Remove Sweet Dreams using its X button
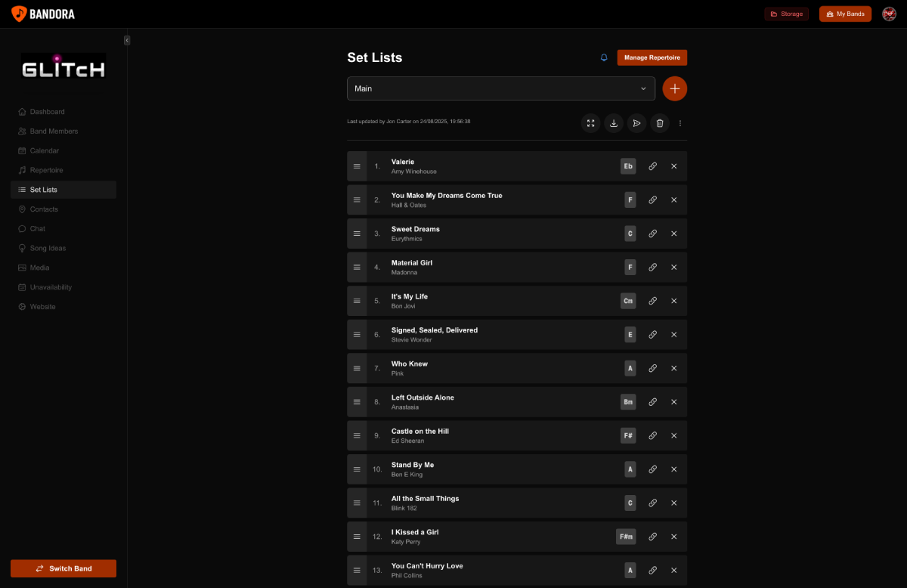The width and height of the screenshot is (907, 588). [x=673, y=234]
